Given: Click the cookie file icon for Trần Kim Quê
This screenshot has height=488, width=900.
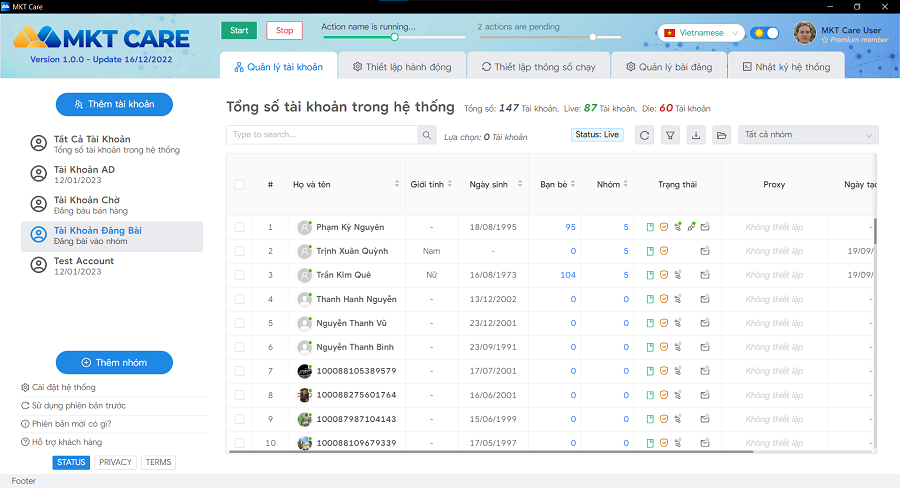Looking at the screenshot, I should (650, 275).
